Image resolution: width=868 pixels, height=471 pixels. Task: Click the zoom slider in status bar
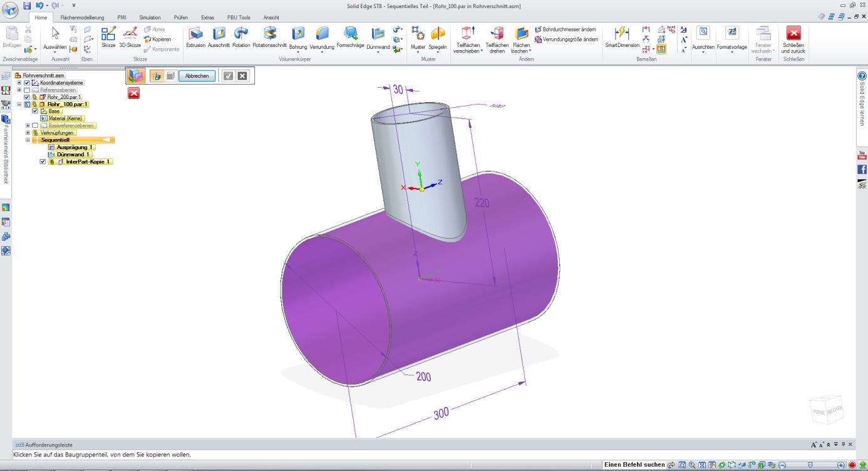pyautogui.click(x=810, y=465)
